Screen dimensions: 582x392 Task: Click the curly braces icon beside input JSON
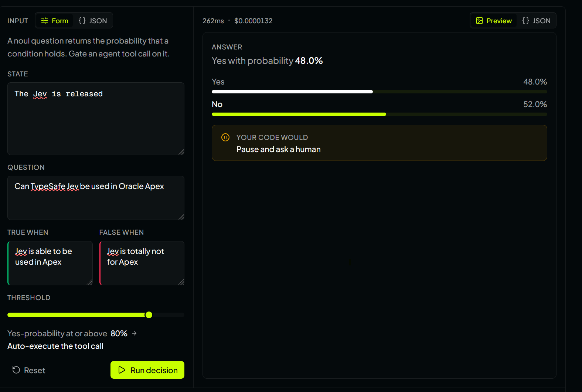tap(82, 21)
